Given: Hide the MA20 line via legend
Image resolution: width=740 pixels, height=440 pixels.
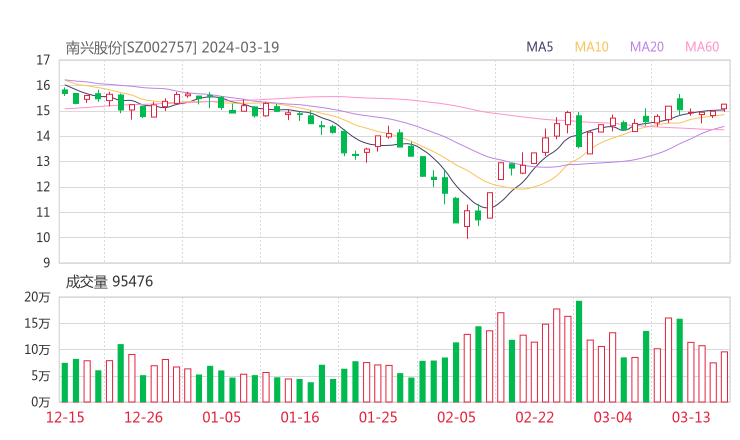Looking at the screenshot, I should point(647,47).
